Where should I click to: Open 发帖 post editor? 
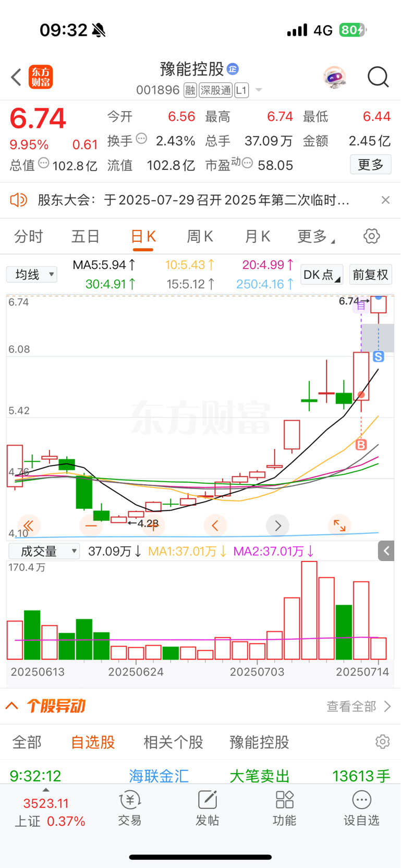click(207, 808)
